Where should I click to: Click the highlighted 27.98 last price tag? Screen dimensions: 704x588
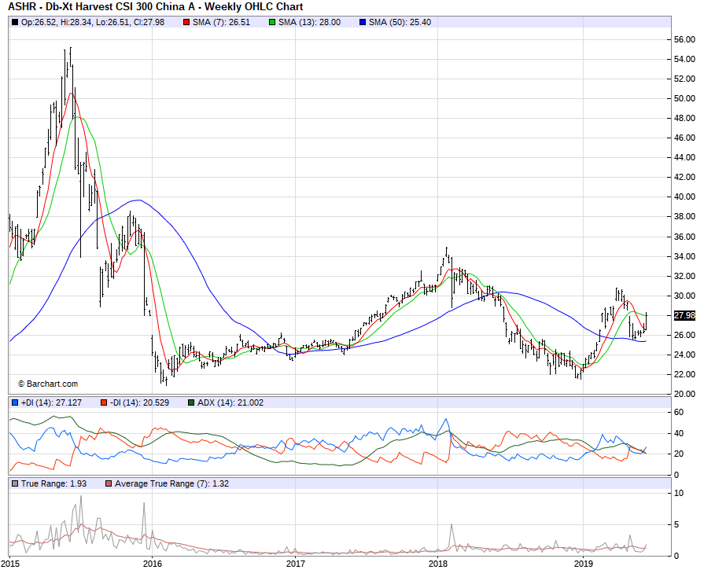(684, 315)
